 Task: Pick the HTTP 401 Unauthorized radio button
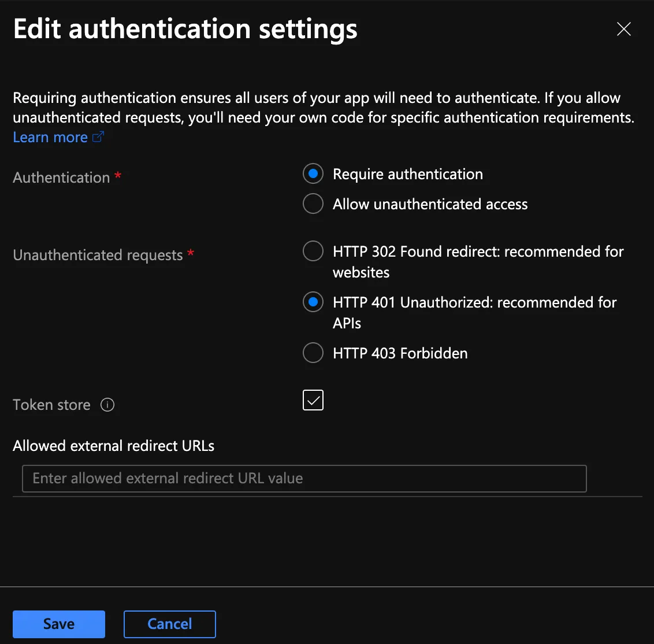[x=313, y=302]
